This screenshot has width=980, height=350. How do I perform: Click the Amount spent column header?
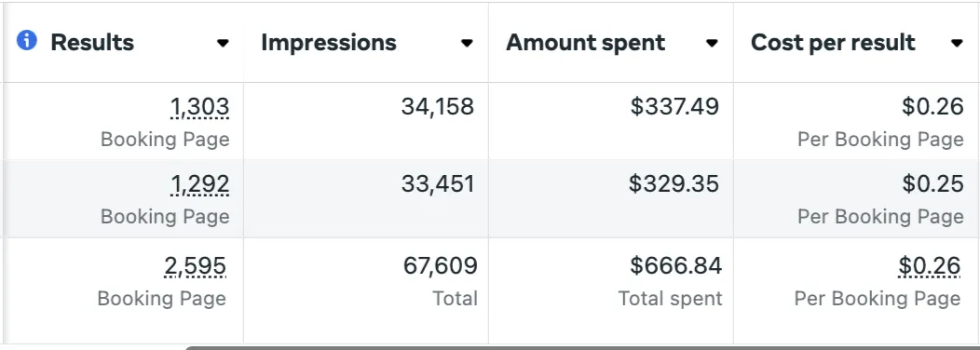click(x=586, y=43)
